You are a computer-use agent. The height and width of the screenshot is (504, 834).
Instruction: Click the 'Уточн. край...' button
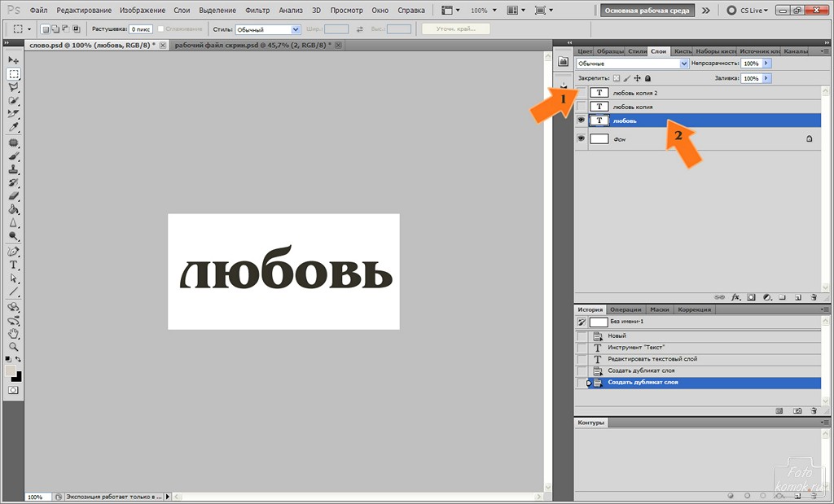pyautogui.click(x=456, y=29)
